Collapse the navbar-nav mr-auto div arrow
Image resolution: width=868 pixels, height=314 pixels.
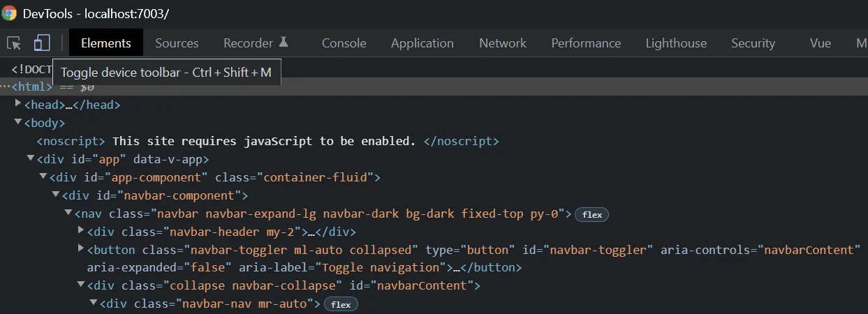tap(94, 304)
